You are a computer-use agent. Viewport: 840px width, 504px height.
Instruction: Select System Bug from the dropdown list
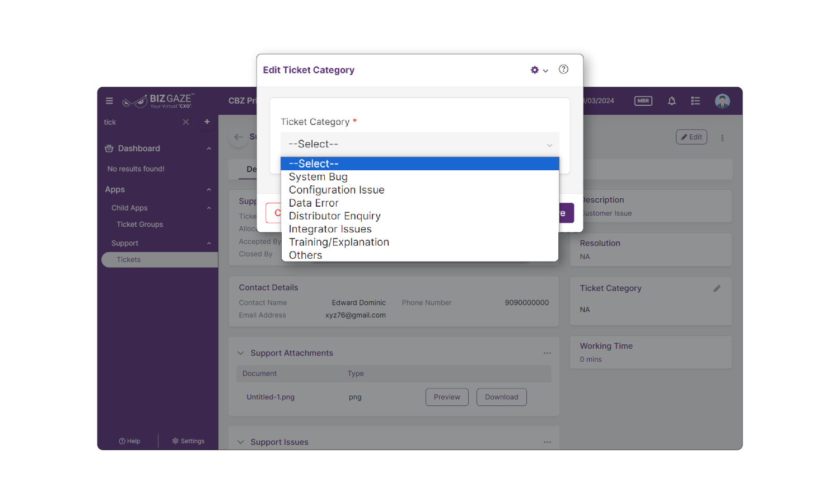(x=318, y=177)
